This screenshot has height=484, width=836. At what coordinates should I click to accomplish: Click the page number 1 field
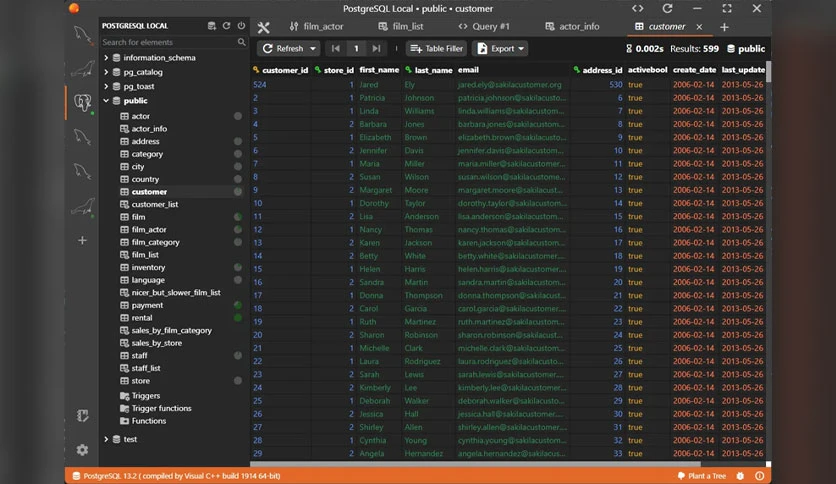[356, 49]
